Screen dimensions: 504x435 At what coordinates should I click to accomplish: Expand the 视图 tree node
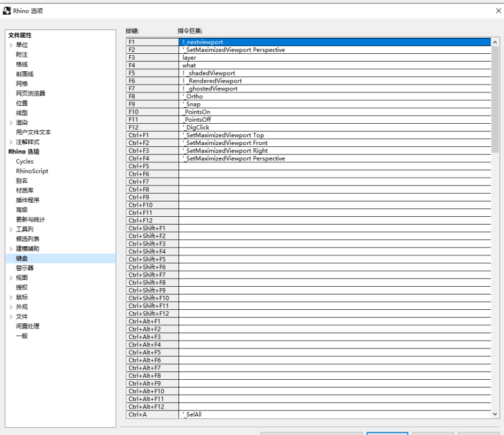10,278
